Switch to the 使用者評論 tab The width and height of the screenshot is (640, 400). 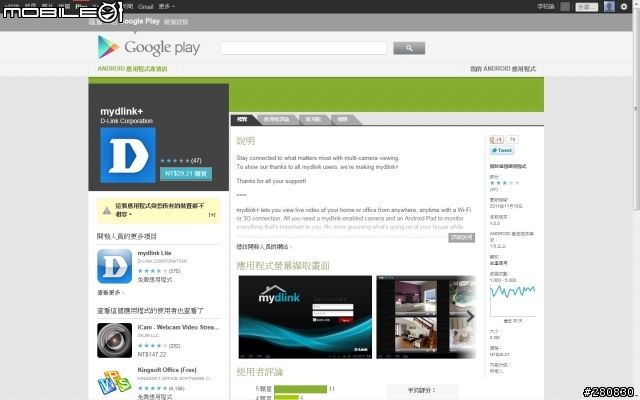[276, 119]
